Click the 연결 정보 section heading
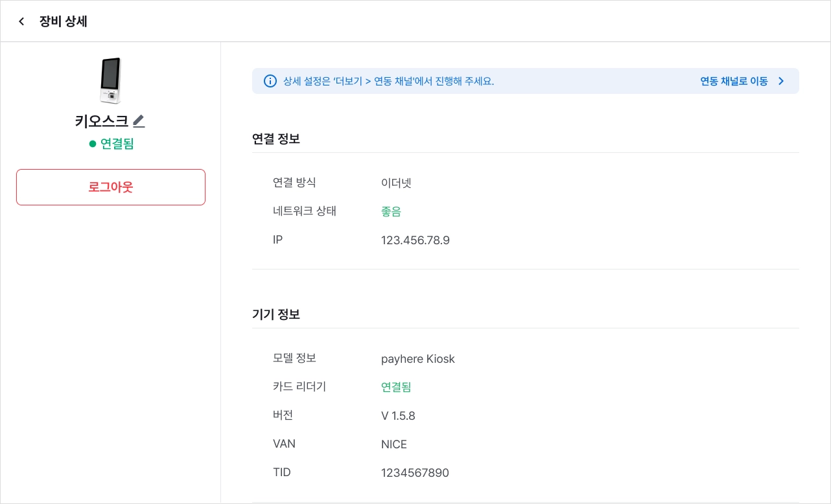Viewport: 831px width, 504px height. (276, 139)
